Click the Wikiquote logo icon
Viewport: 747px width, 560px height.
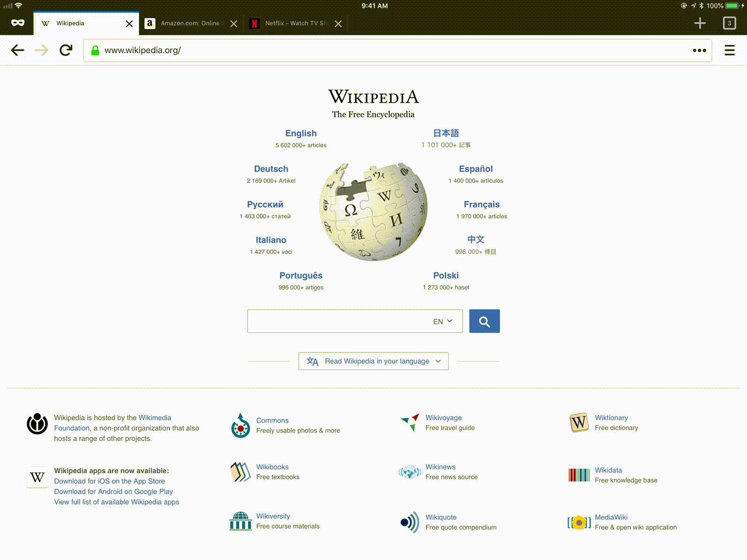tap(410, 522)
